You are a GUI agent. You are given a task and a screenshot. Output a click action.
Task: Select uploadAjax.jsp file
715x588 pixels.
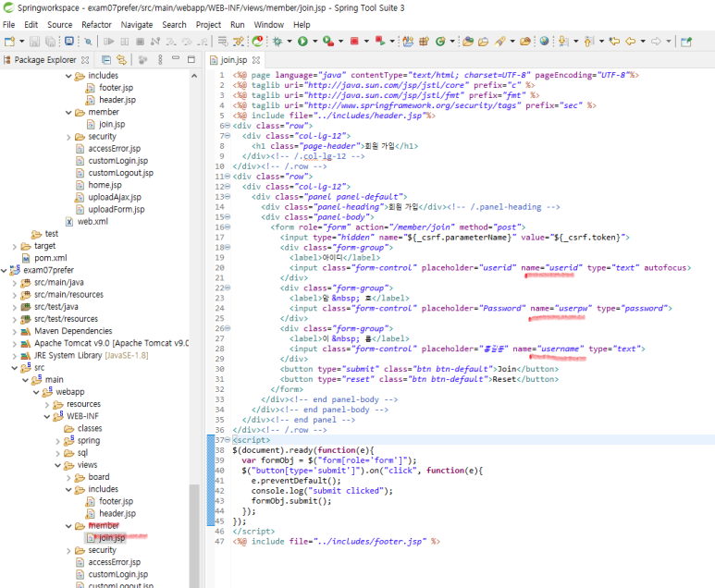115,197
